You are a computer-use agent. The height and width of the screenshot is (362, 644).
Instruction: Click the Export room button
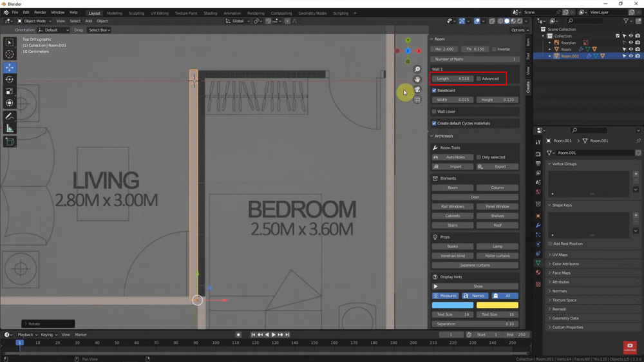pyautogui.click(x=497, y=167)
